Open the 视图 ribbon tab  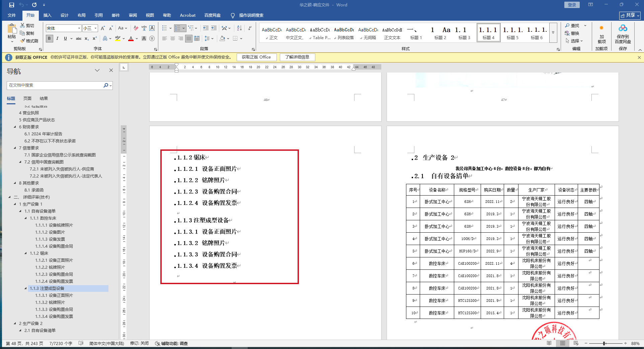pyautogui.click(x=150, y=15)
